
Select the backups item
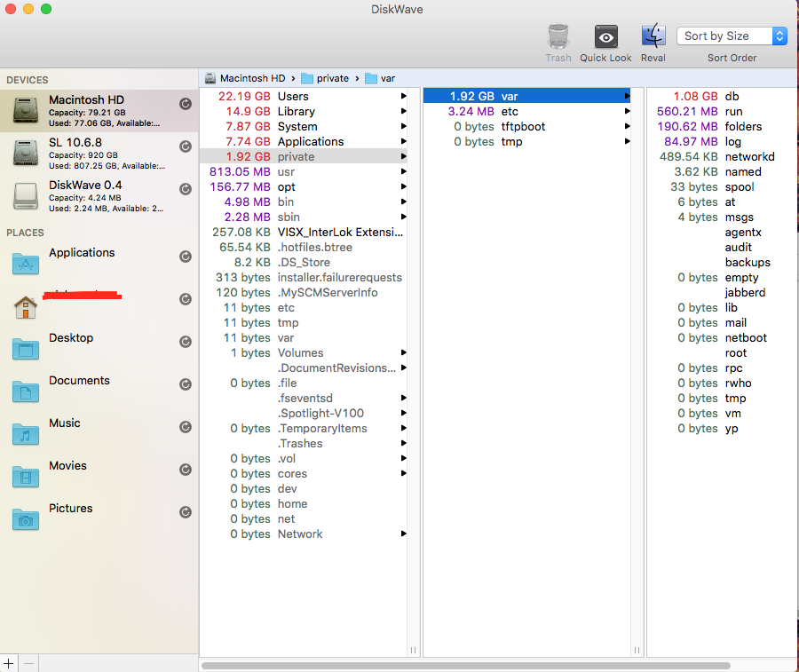pyautogui.click(x=722, y=262)
